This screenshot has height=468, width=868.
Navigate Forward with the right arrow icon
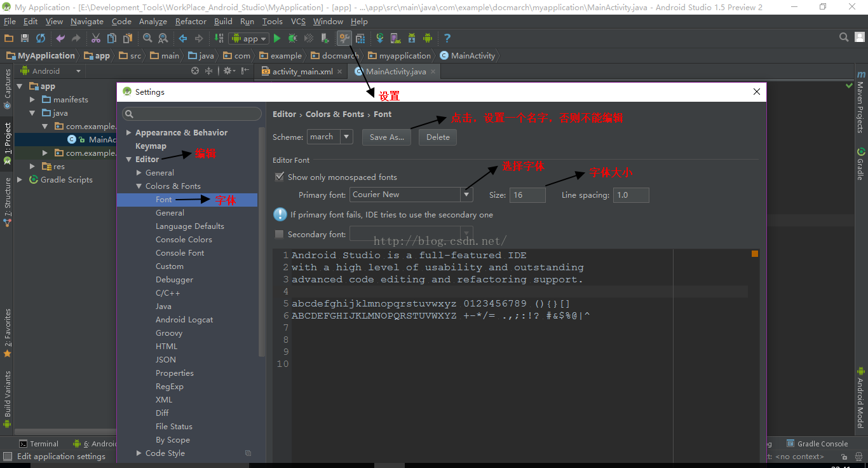[199, 38]
